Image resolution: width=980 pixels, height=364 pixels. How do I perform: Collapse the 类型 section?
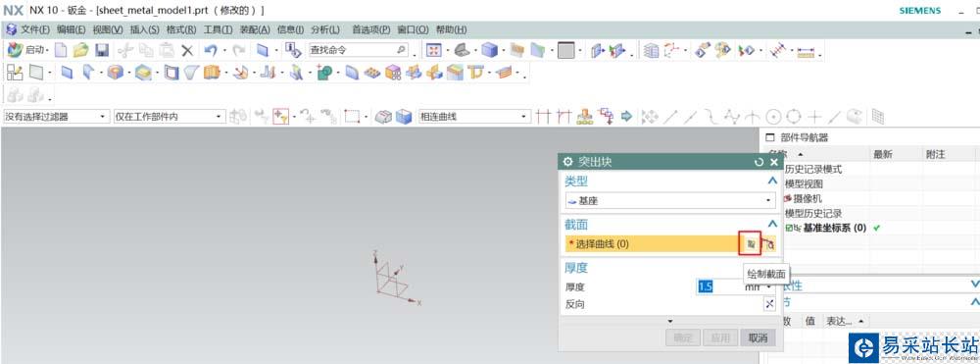click(x=772, y=182)
